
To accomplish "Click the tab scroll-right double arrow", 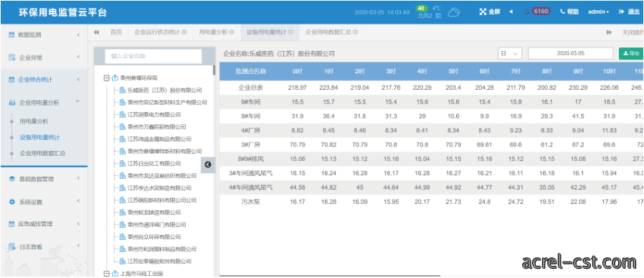I will [x=609, y=32].
